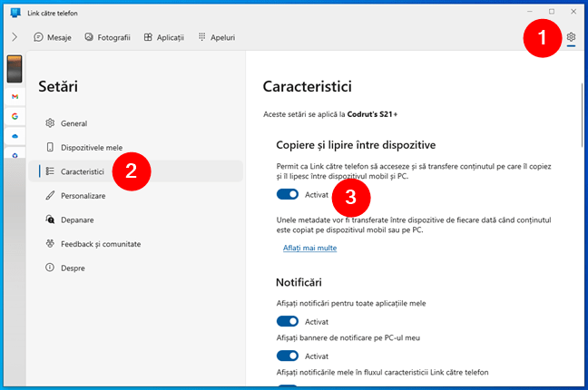Click the Depanare troubleshoot icon

tap(50, 219)
